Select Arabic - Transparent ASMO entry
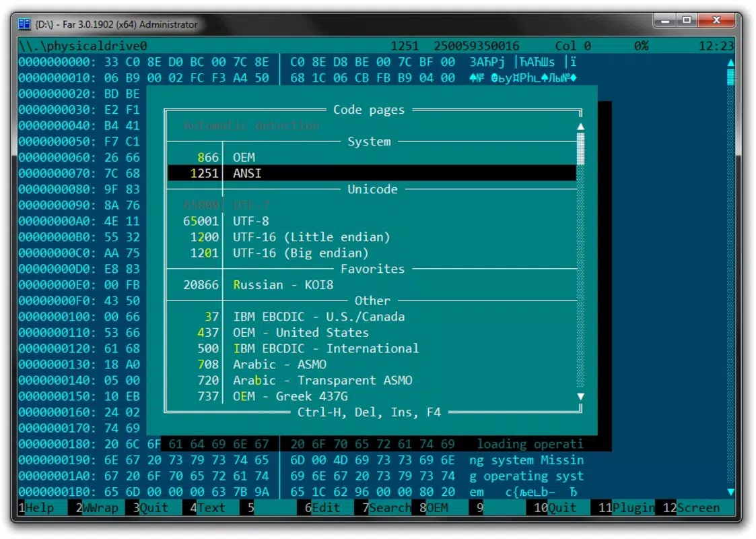 click(372, 380)
